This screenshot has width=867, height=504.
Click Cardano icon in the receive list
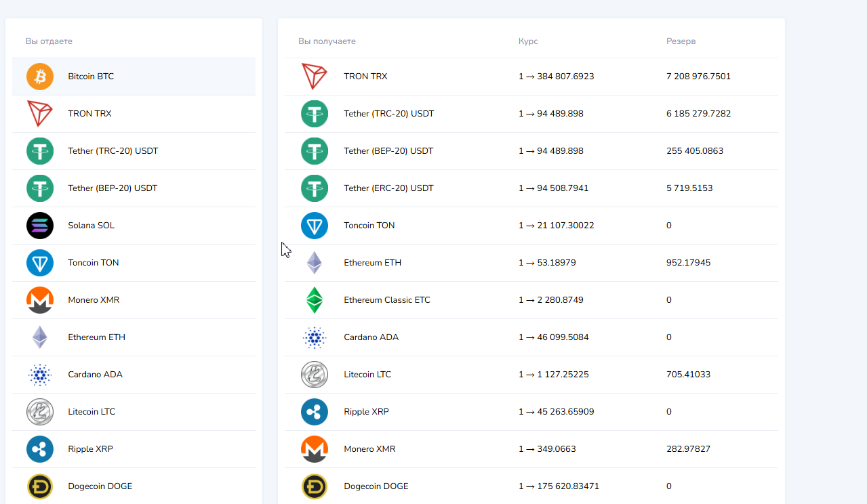click(315, 337)
